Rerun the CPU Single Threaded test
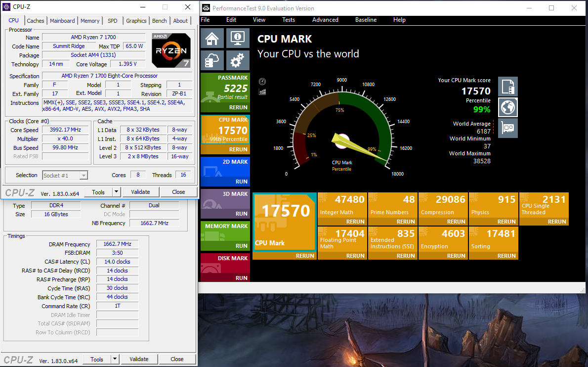Viewport: 588px width, 367px height. click(x=557, y=222)
